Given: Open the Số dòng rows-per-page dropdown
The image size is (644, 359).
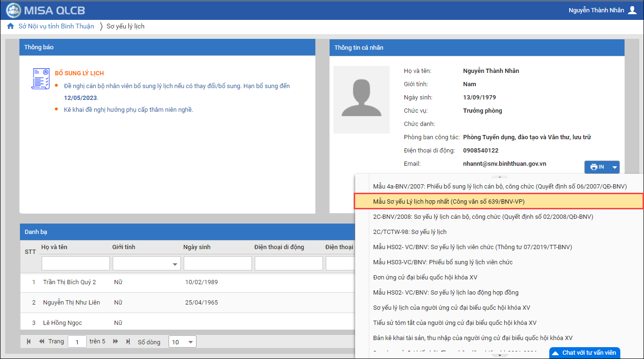Looking at the screenshot, I should [x=182, y=342].
